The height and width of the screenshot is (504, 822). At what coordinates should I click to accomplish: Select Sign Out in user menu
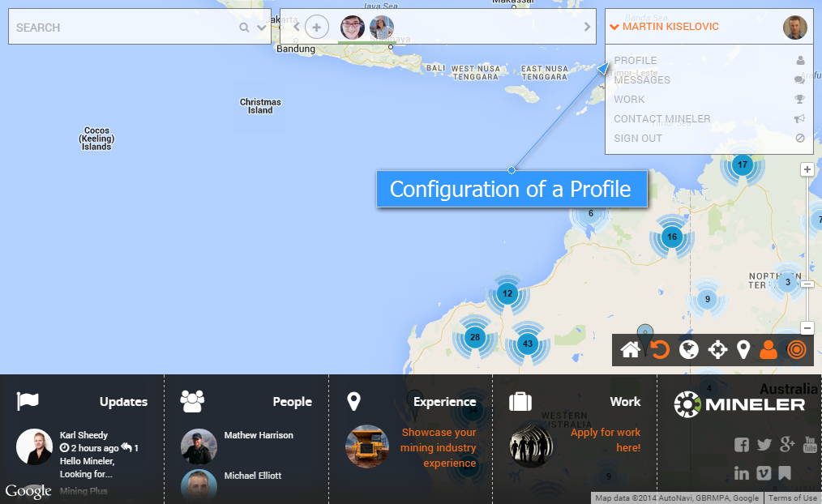click(638, 139)
